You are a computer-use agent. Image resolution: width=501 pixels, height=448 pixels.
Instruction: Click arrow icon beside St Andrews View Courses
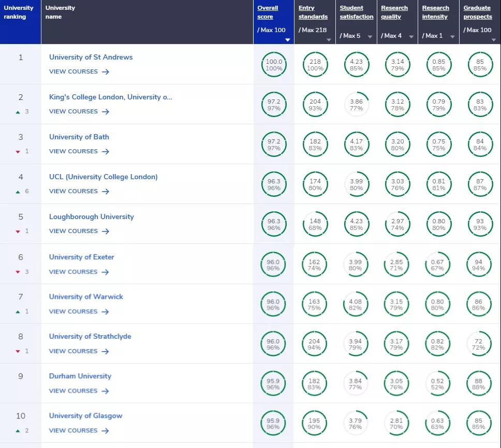(106, 72)
